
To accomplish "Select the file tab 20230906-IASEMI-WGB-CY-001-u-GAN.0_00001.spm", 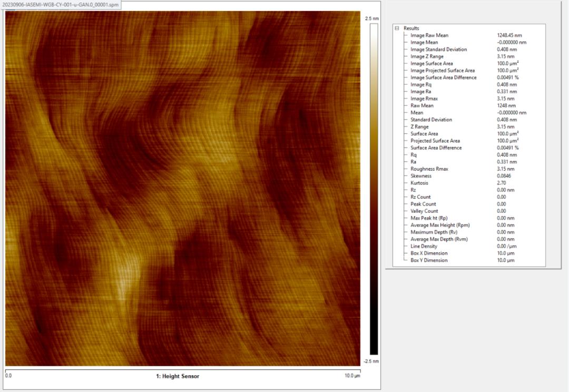I will click(x=61, y=5).
